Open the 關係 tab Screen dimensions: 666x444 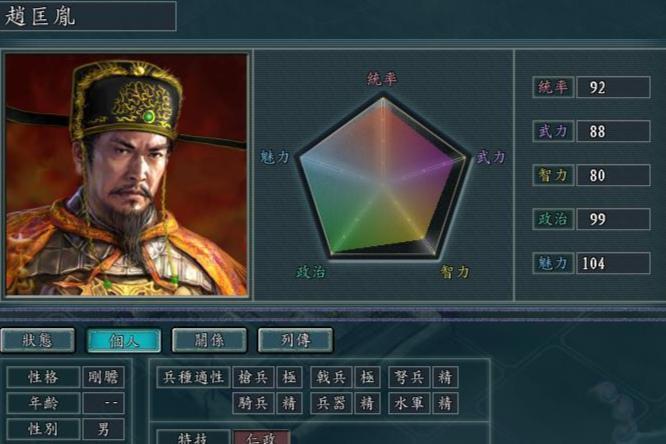pyautogui.click(x=209, y=340)
